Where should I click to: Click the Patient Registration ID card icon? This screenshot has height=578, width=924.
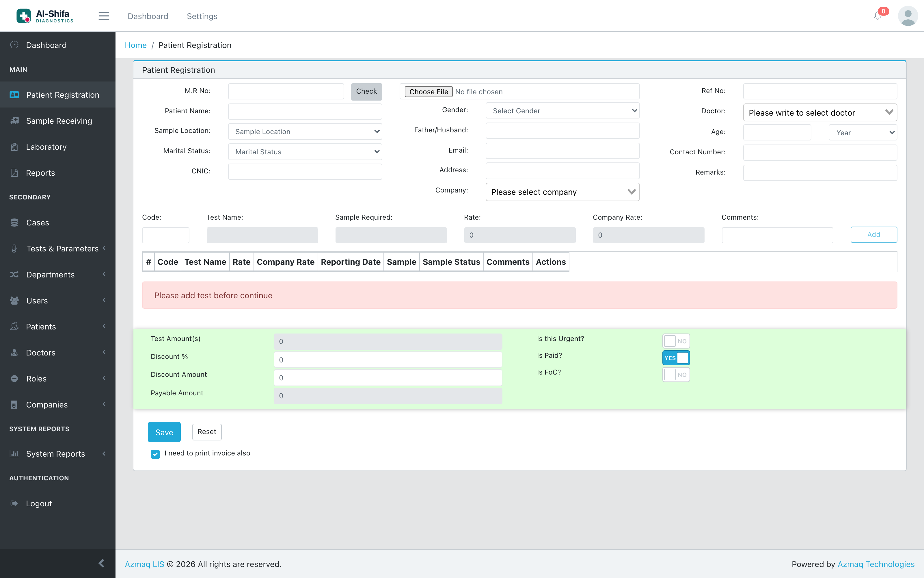(14, 95)
